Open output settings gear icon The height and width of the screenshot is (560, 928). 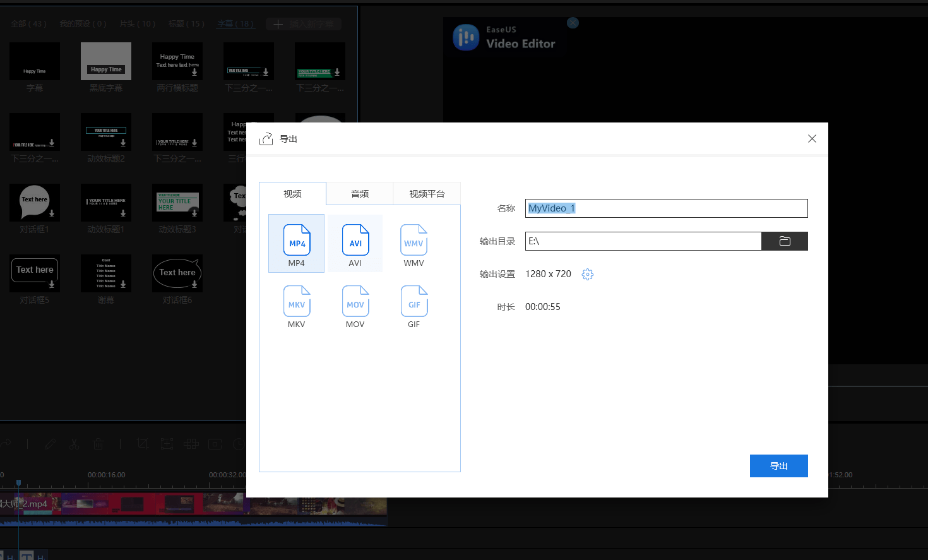588,274
